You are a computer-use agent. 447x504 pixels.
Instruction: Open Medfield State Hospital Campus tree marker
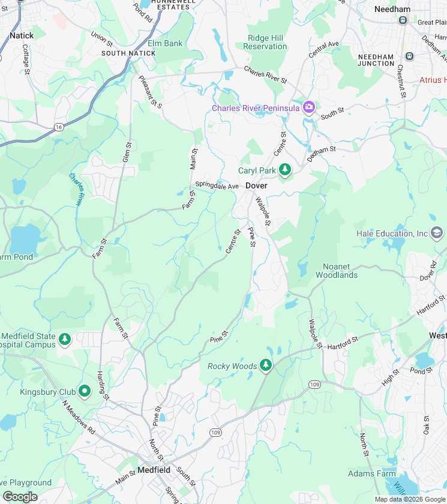[65, 340]
